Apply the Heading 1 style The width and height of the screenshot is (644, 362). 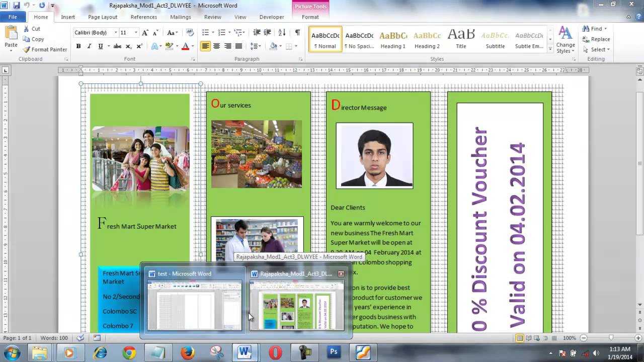point(393,39)
